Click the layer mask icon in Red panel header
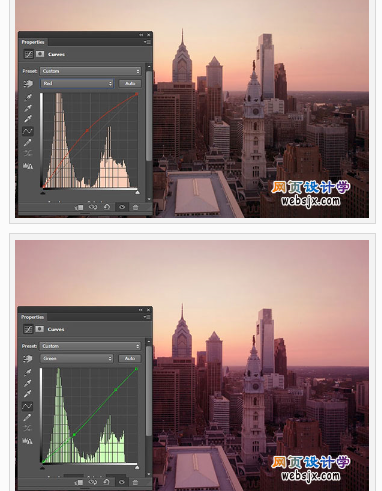Screen dimensions: 382x491 [x=40, y=54]
